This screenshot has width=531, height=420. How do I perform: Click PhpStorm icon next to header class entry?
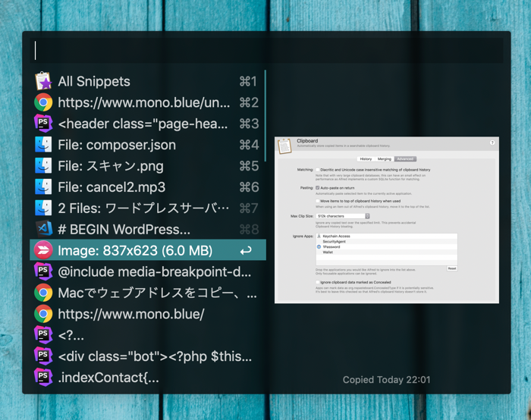coord(42,124)
